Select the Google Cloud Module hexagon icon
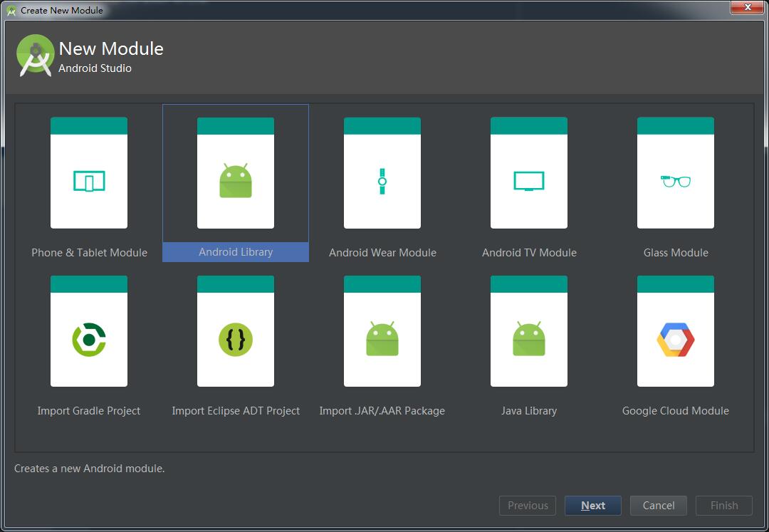This screenshot has width=769, height=532. point(676,340)
